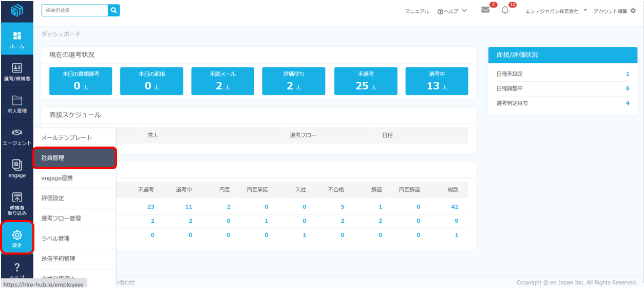Open 選考フロー管理 menu entry
This screenshot has width=644, height=288.
(x=74, y=219)
